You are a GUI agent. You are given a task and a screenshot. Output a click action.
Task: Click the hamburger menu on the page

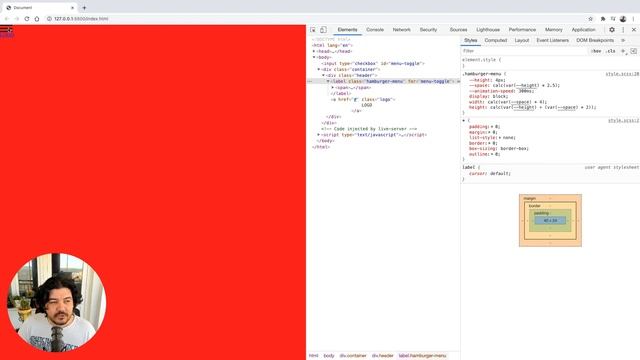(x=6, y=29)
